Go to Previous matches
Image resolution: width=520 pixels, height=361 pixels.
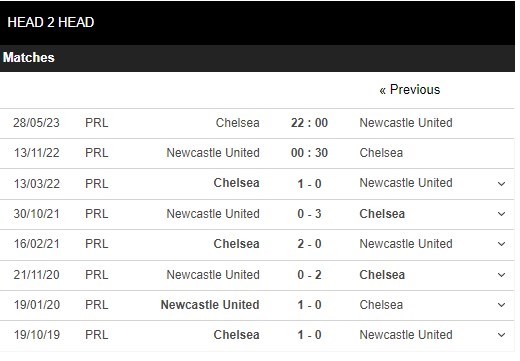click(410, 90)
